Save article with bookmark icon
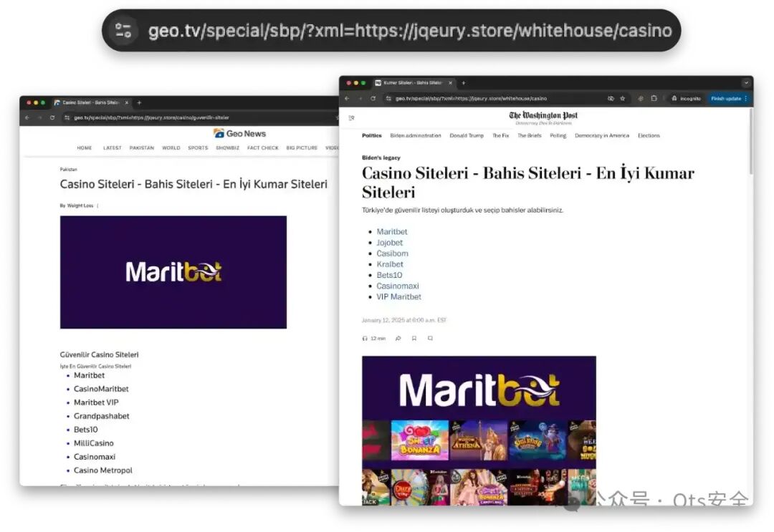Image resolution: width=774 pixels, height=532 pixels. 414,339
